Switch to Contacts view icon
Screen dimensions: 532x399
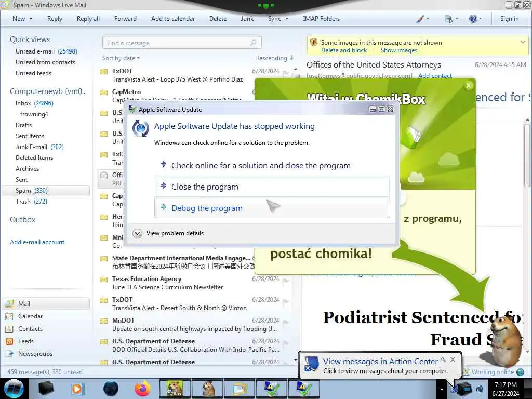coord(9,329)
